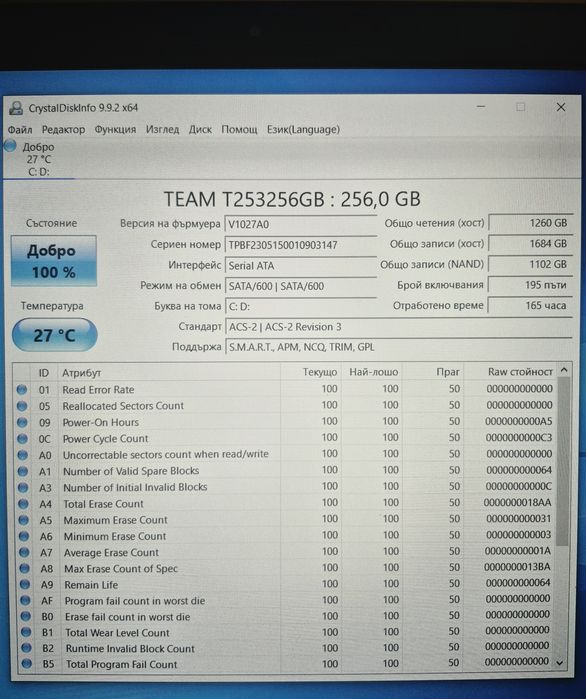
Task: Click power-on hours value 165 часа
Action: [x=530, y=305]
